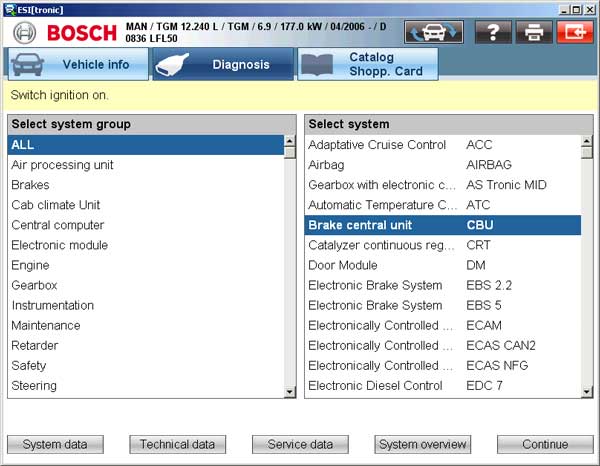
Task: Select Brakes in system group list
Action: (x=30, y=185)
